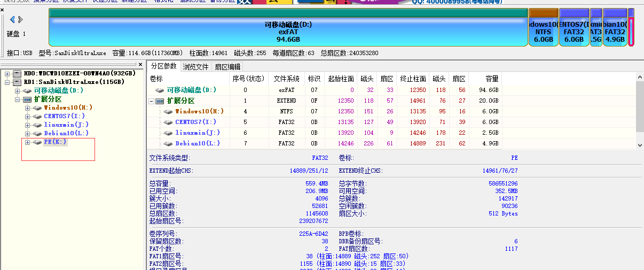Click the 终止柱面 column header
This screenshot has height=270, width=644.
tap(413, 79)
